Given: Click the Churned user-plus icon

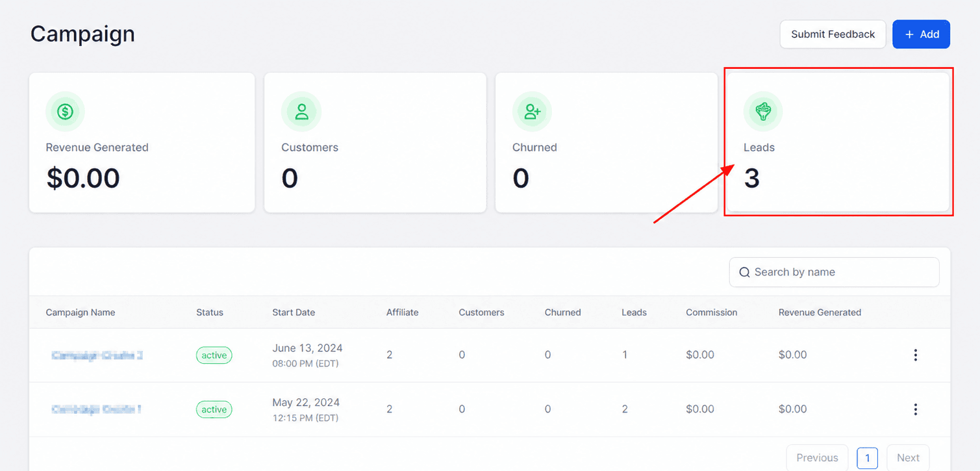Looking at the screenshot, I should (533, 112).
